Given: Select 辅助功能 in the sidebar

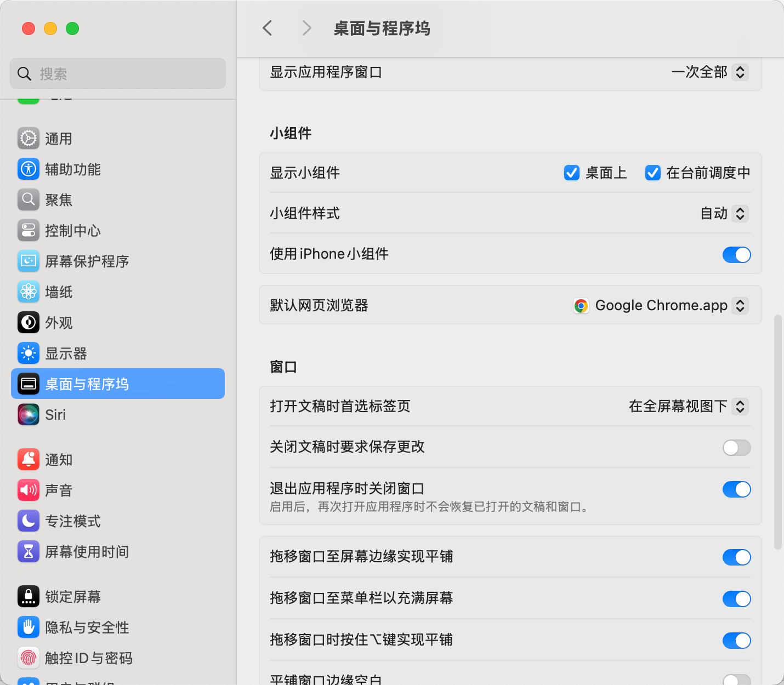Looking at the screenshot, I should (x=118, y=169).
